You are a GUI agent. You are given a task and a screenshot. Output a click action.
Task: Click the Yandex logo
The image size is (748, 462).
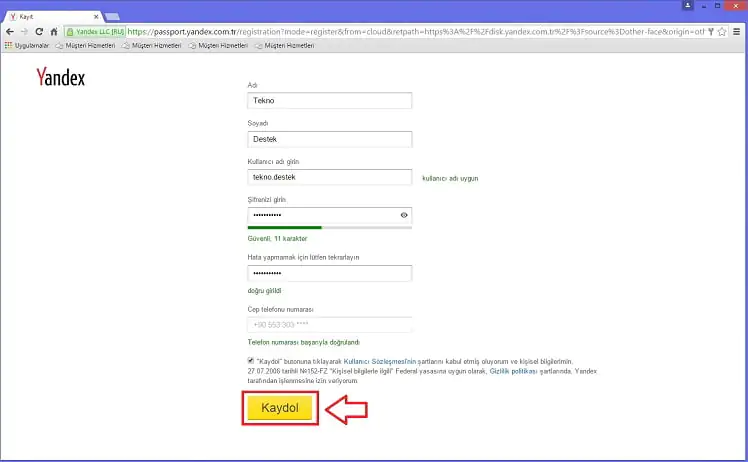61,77
